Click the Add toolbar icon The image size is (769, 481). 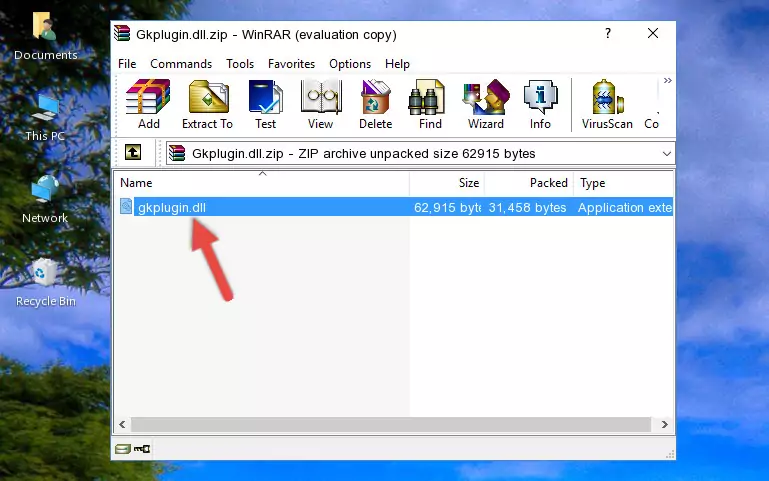coord(148,104)
